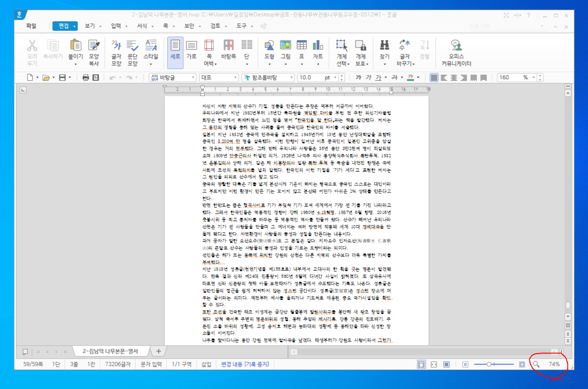Change the font color swatch (가)
Viewport: 588px width, 389px height.
(410, 77)
